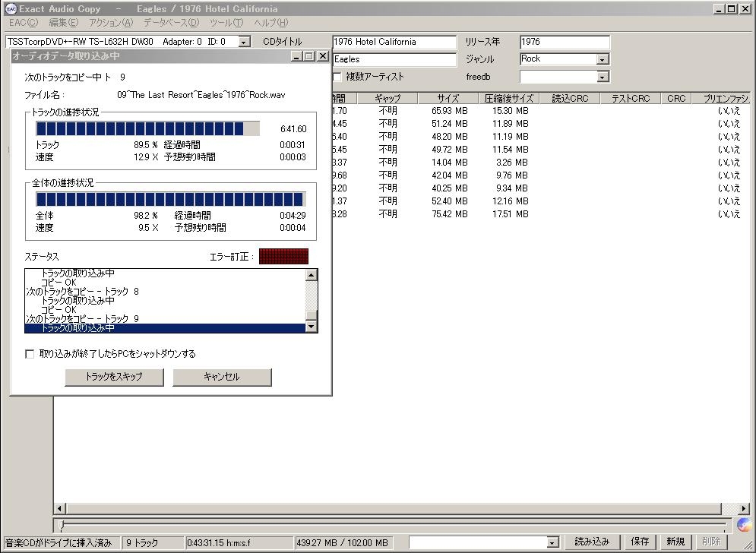Image resolution: width=756 pixels, height=553 pixels.
Task: Click the キャンセル button
Action: 222,377
